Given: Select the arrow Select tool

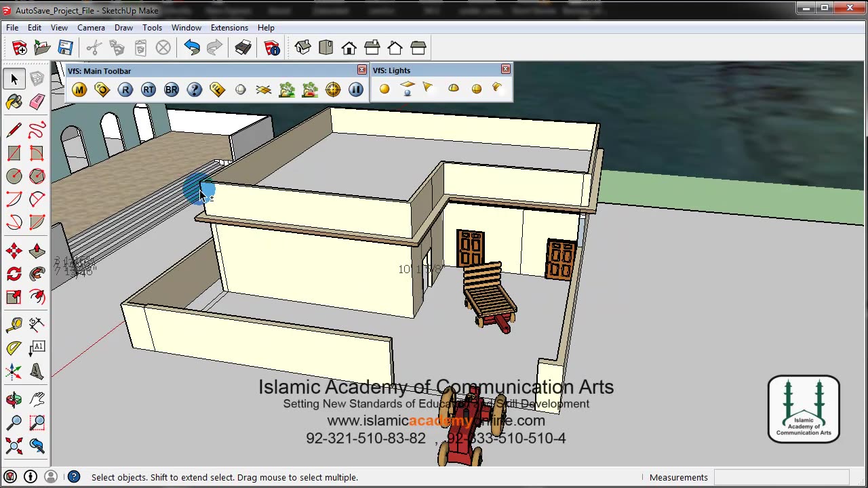Looking at the screenshot, I should 14,79.
